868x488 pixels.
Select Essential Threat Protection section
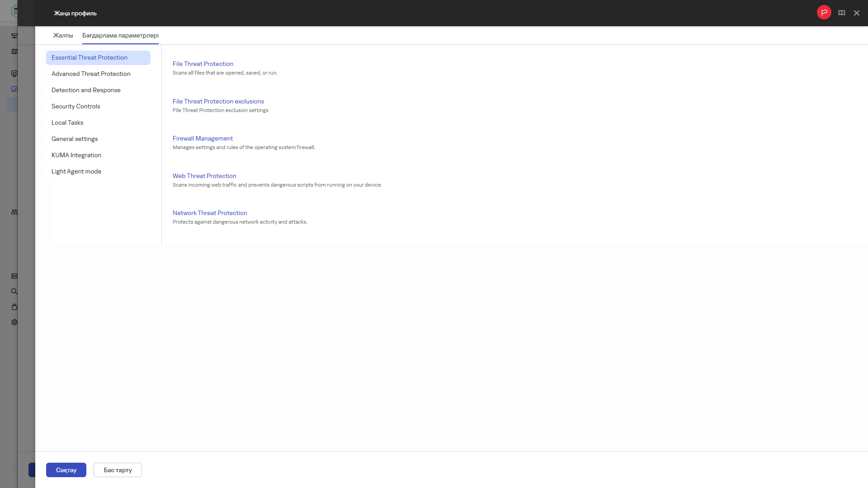click(x=90, y=57)
